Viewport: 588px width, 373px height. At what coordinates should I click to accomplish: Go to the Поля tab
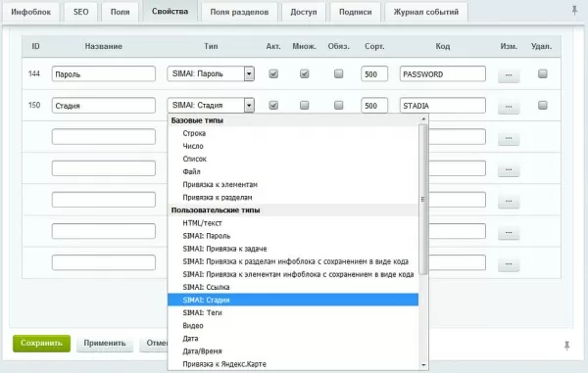click(120, 12)
